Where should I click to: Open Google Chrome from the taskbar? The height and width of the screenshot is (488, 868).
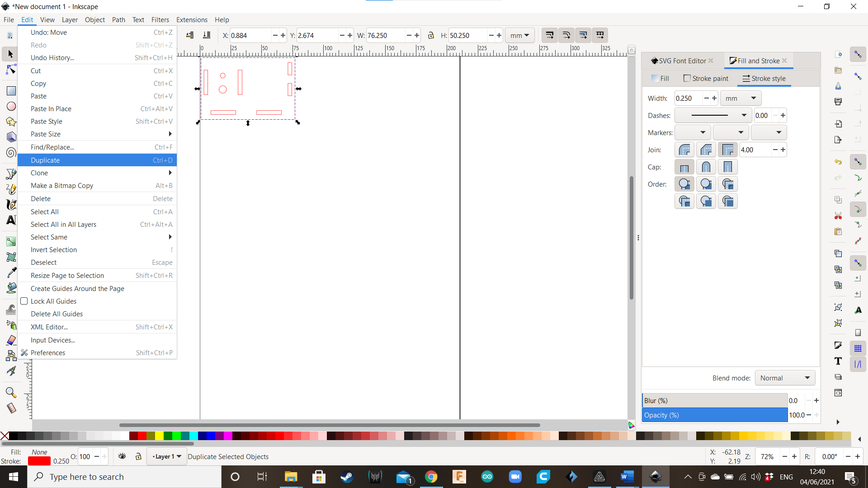click(431, 477)
